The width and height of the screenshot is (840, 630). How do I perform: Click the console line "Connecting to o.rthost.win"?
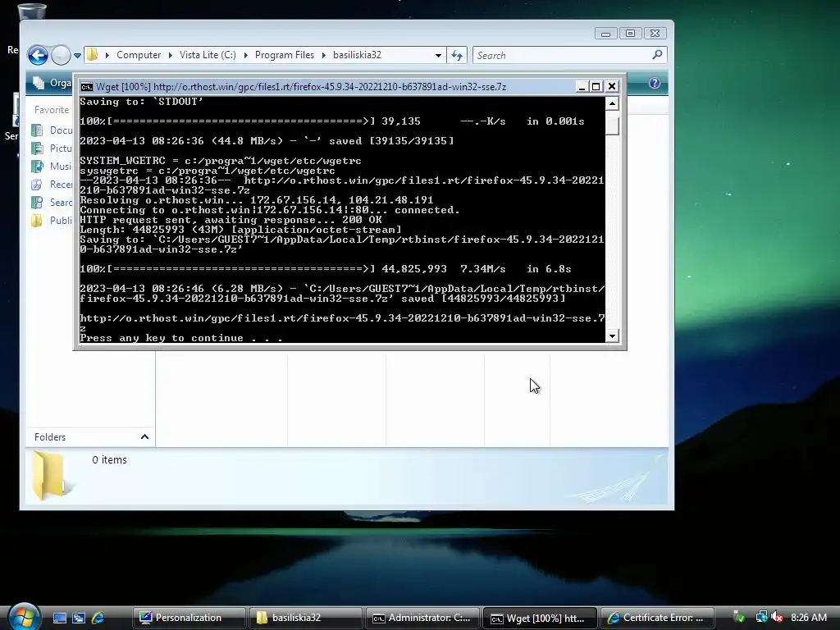click(270, 210)
